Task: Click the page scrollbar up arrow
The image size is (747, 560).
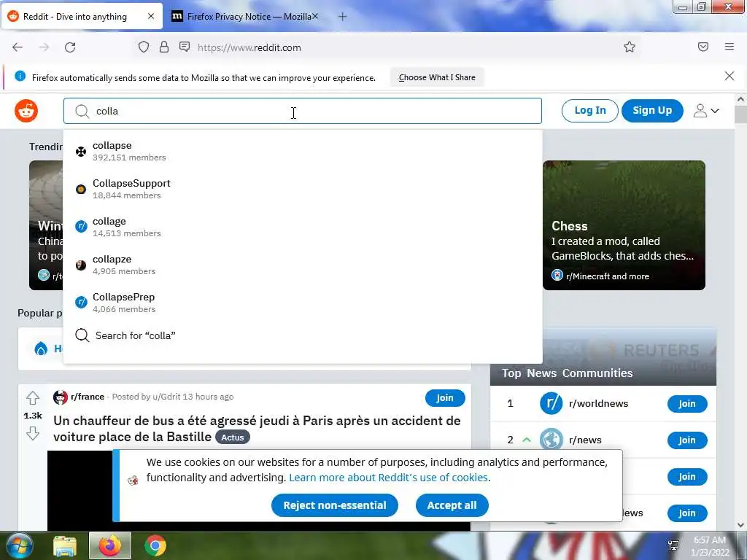Action: 740,99
